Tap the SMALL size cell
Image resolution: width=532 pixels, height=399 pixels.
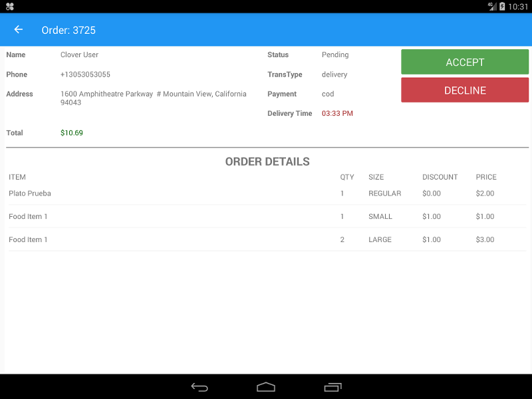[380, 217]
